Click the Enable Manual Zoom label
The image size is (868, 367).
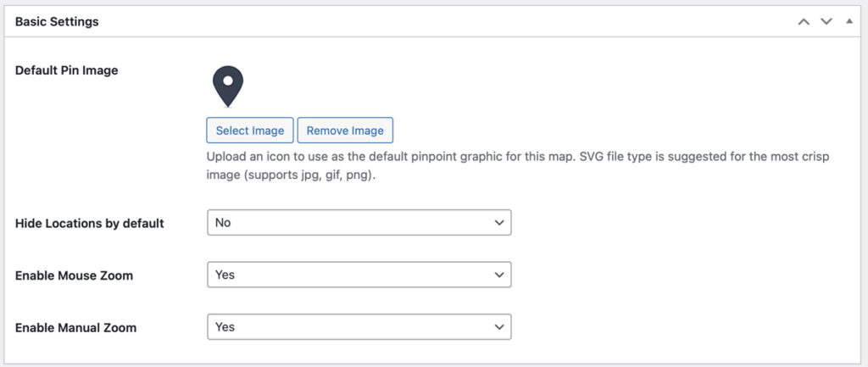(75, 326)
